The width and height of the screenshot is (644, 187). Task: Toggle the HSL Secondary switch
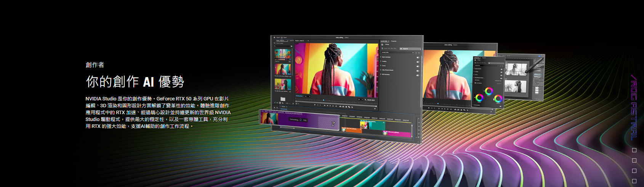[418, 75]
